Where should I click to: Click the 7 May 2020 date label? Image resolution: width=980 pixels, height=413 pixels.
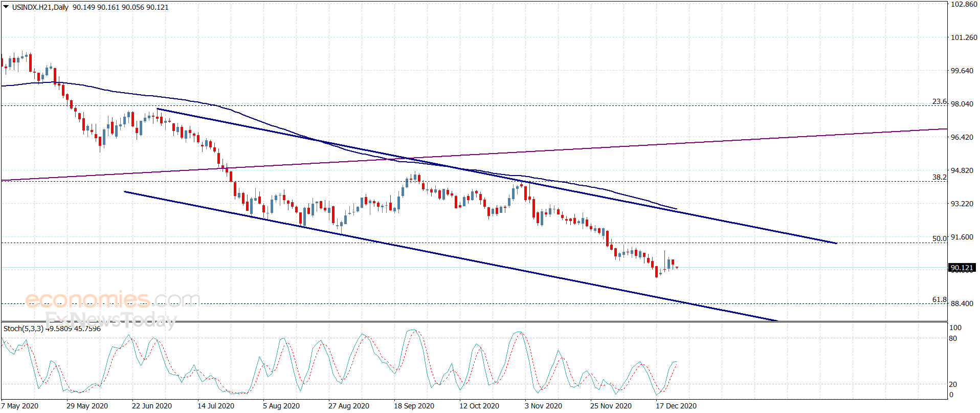pos(20,406)
